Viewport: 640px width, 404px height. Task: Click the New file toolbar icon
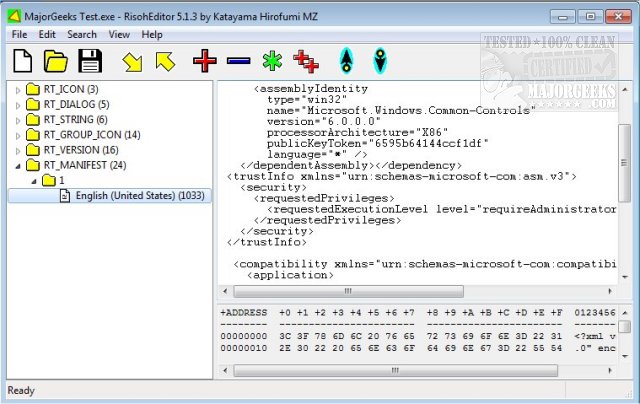[x=22, y=61]
